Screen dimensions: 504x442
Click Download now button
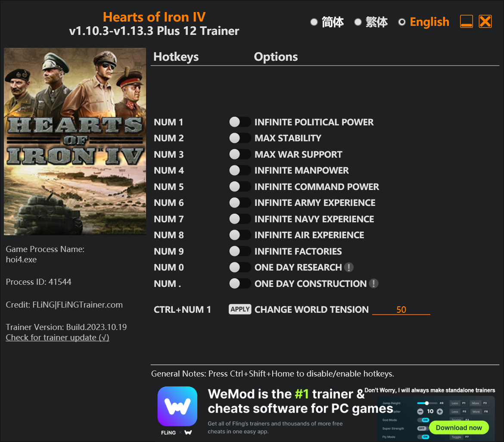click(459, 427)
